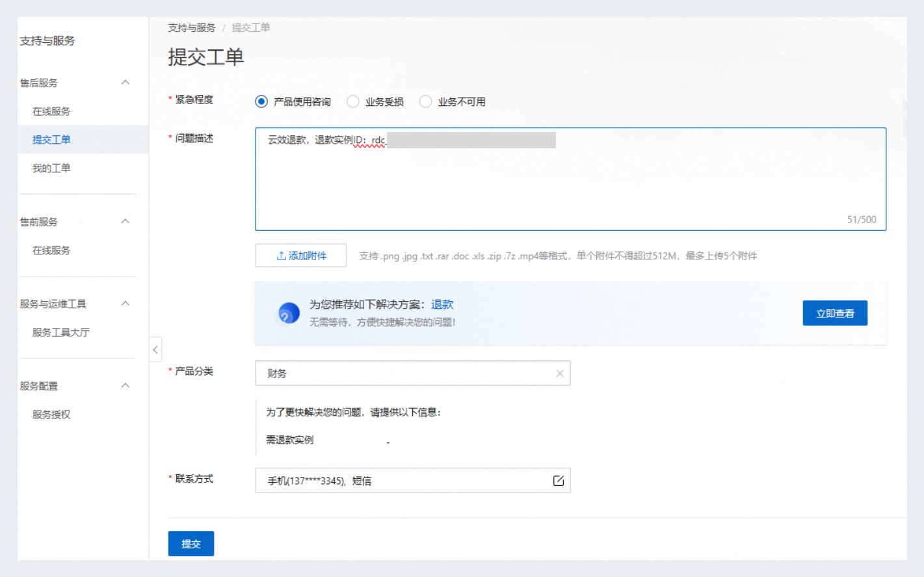Click the 51/500 character counter
The image size is (924, 577).
point(862,220)
